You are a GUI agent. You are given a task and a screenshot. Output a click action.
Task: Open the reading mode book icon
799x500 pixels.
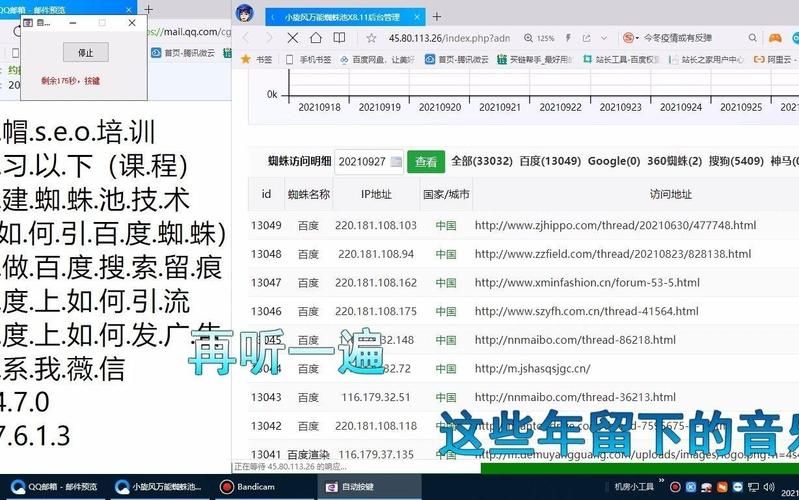[x=339, y=38]
